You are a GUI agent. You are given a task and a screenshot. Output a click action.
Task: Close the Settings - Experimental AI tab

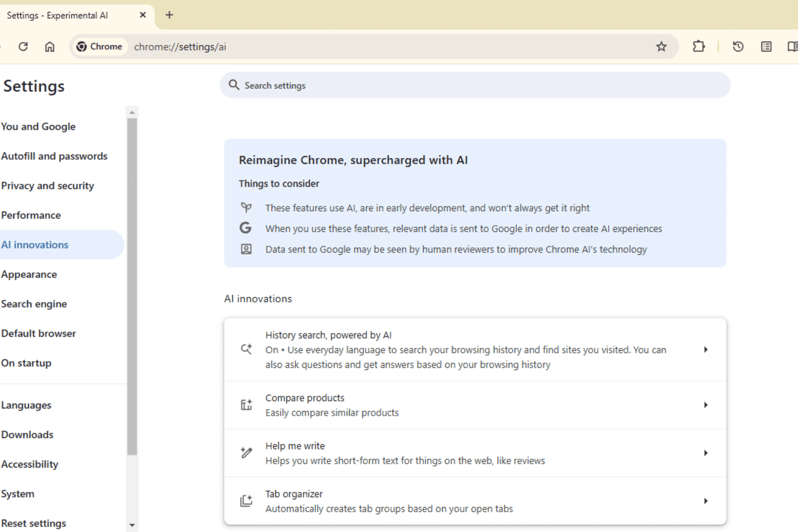pos(143,15)
